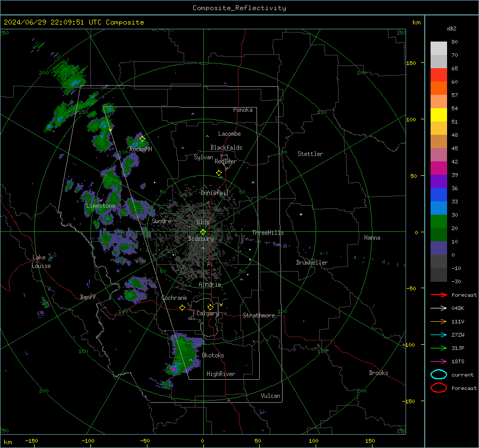Click the 2024/06/29 22:09:51 UTC timestamp

point(53,22)
